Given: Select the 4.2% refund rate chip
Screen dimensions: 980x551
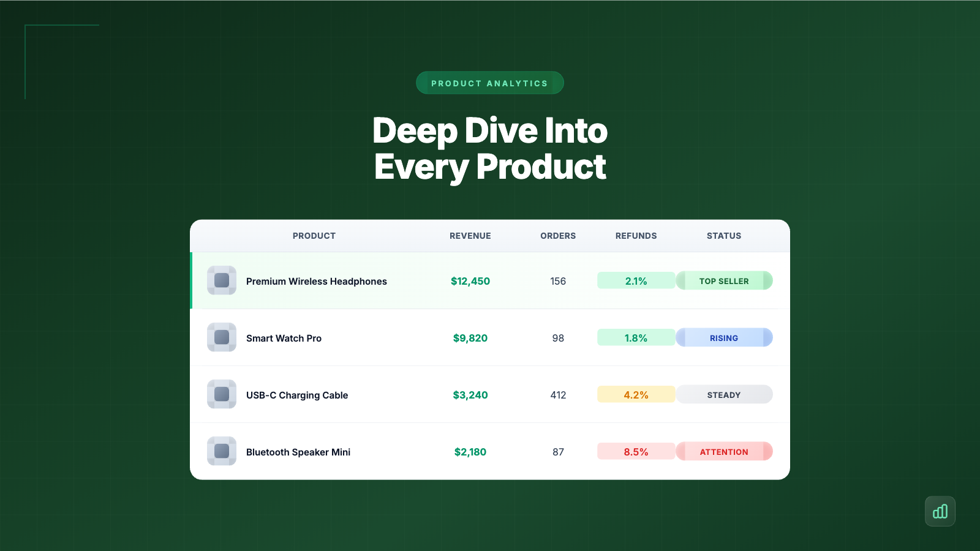Looking at the screenshot, I should coord(636,394).
